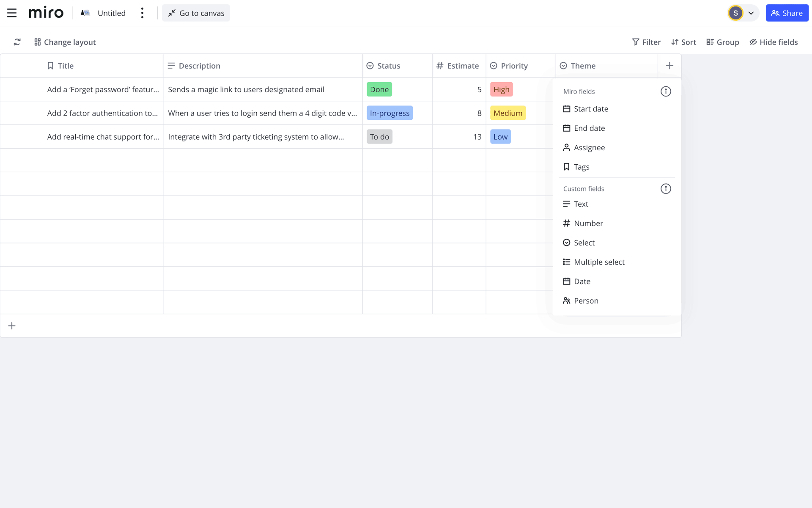This screenshot has height=508, width=812.
Task: Add Assignee field
Action: click(x=617, y=148)
